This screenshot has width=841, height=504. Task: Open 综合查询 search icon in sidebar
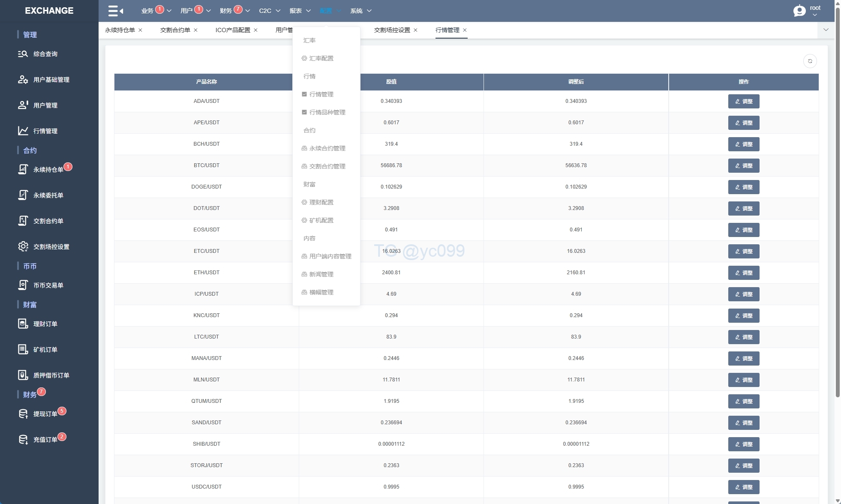tap(23, 54)
